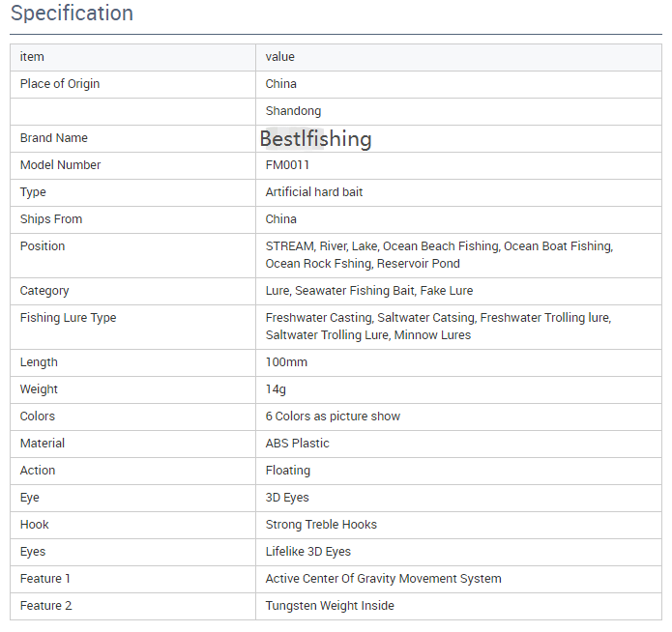This screenshot has height=632, width=672.
Task: Select the Bestlfishing brand name value
Action: 315,139
